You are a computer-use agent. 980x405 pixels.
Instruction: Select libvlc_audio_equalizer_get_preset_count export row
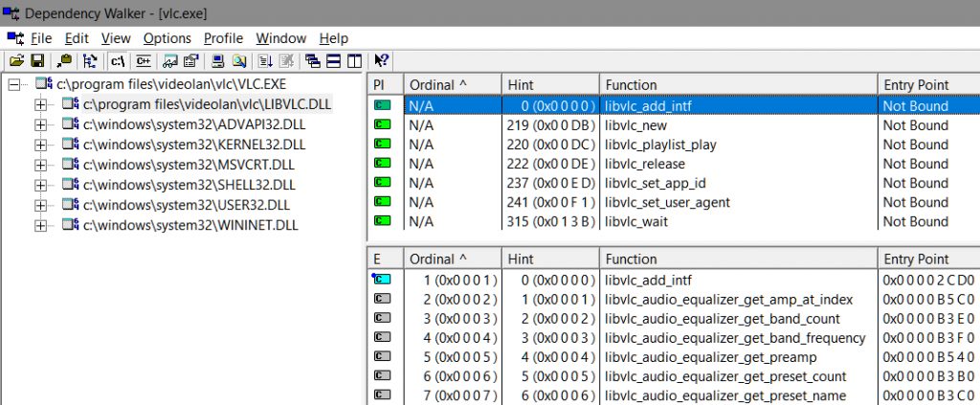click(x=674, y=377)
